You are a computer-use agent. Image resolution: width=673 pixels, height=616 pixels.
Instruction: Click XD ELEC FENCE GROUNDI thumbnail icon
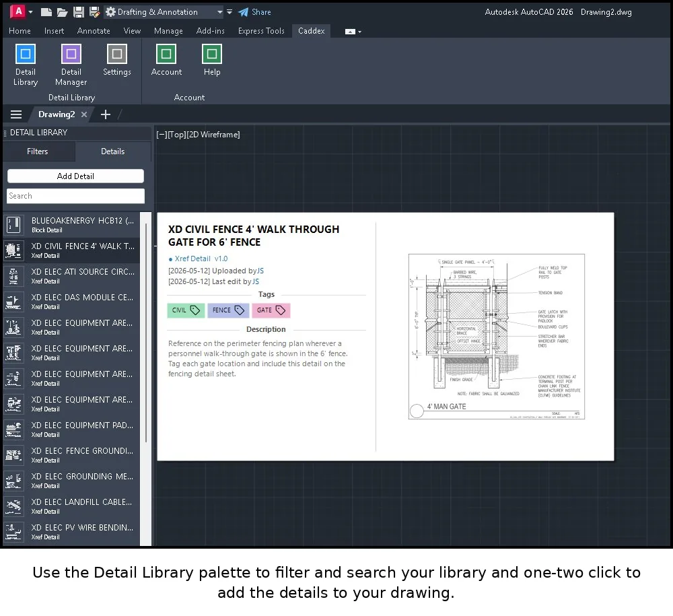tap(13, 455)
